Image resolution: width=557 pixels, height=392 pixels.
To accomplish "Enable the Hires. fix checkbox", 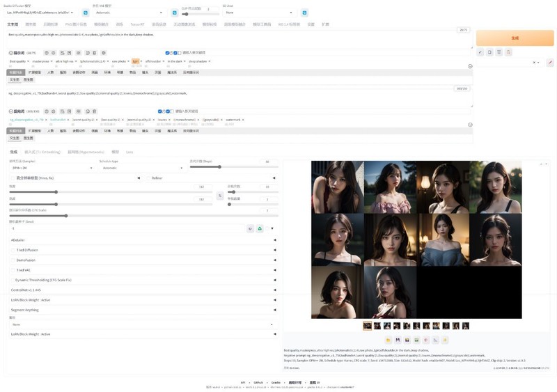I will [13, 178].
